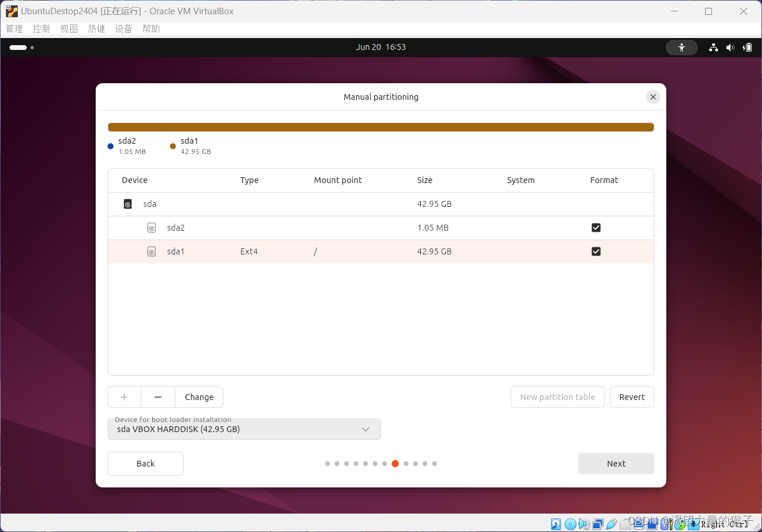Screen dimensions: 762x532
Task: Click the Ext4 type cell
Action: pos(249,251)
